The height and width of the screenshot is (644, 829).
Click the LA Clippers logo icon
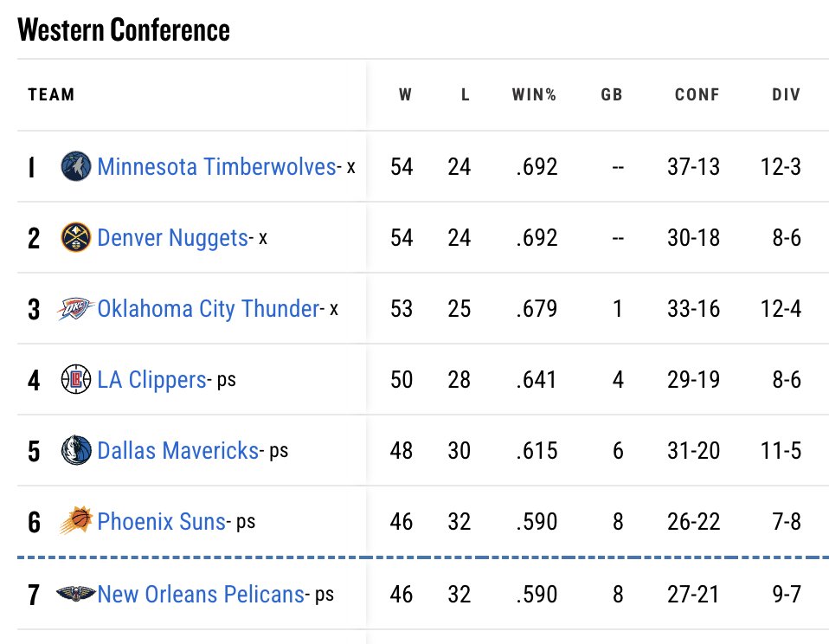[76, 379]
